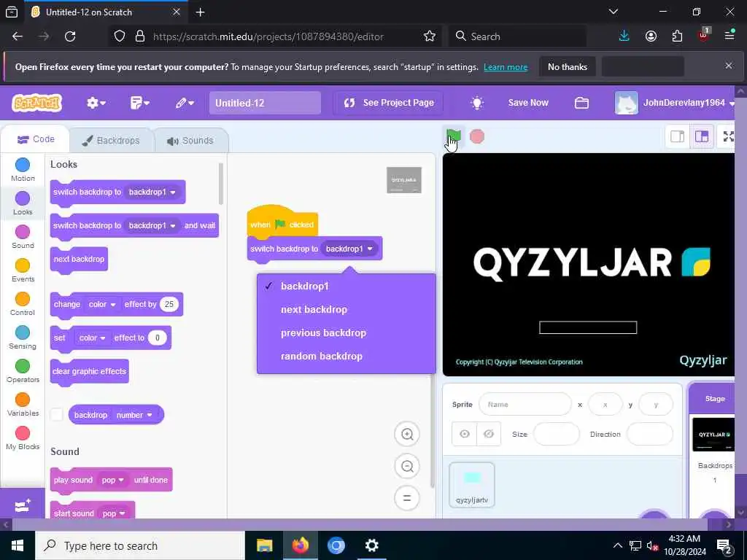
Task: Choose backdrop1 in the dropdown list
Action: (x=346, y=286)
